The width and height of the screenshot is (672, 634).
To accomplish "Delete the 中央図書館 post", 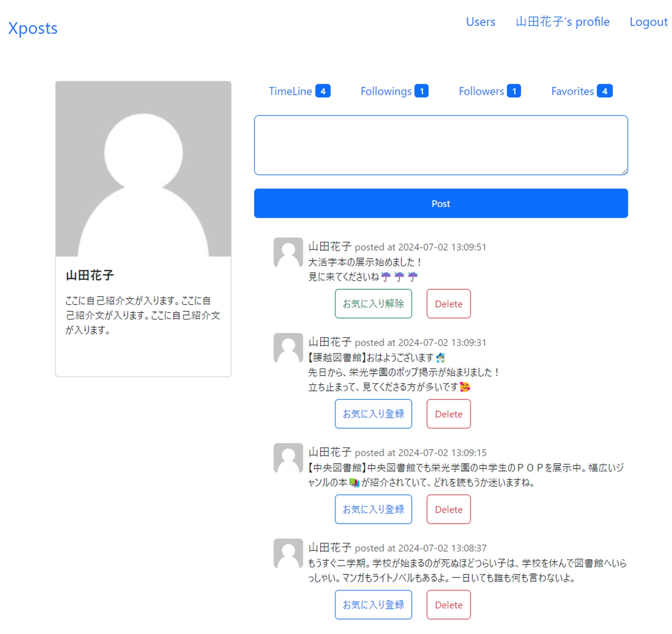I will click(x=448, y=509).
